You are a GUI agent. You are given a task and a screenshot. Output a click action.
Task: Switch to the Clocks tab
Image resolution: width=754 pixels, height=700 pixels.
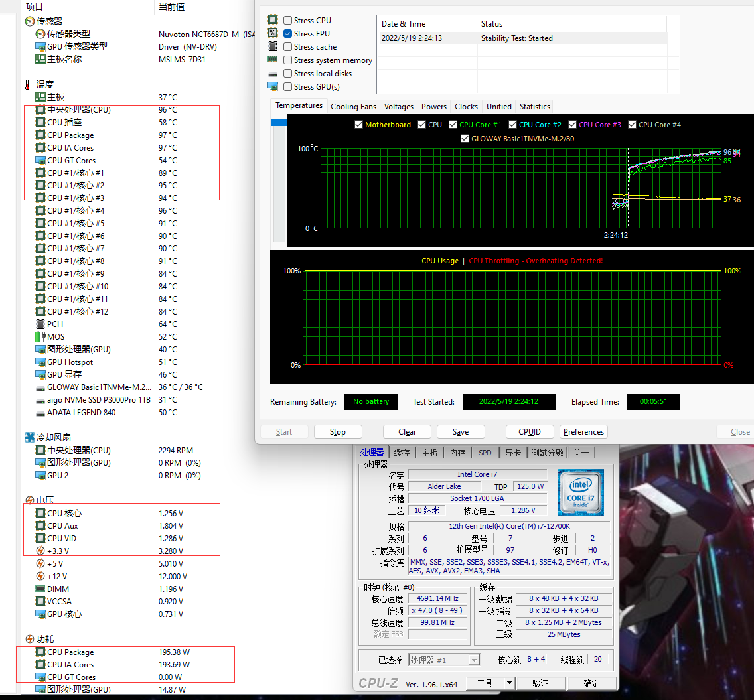click(x=466, y=107)
